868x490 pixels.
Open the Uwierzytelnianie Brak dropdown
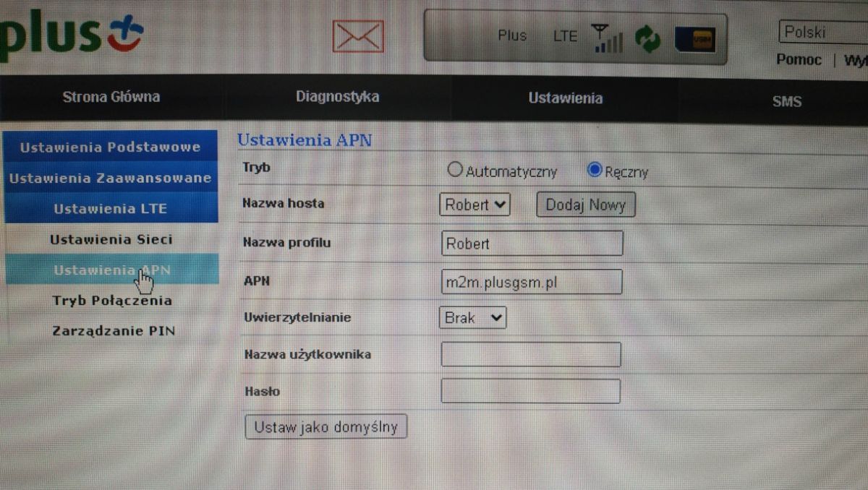(473, 317)
